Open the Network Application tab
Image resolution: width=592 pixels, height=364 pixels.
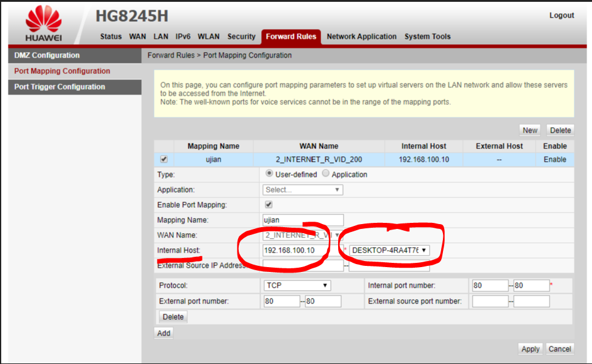pyautogui.click(x=361, y=36)
